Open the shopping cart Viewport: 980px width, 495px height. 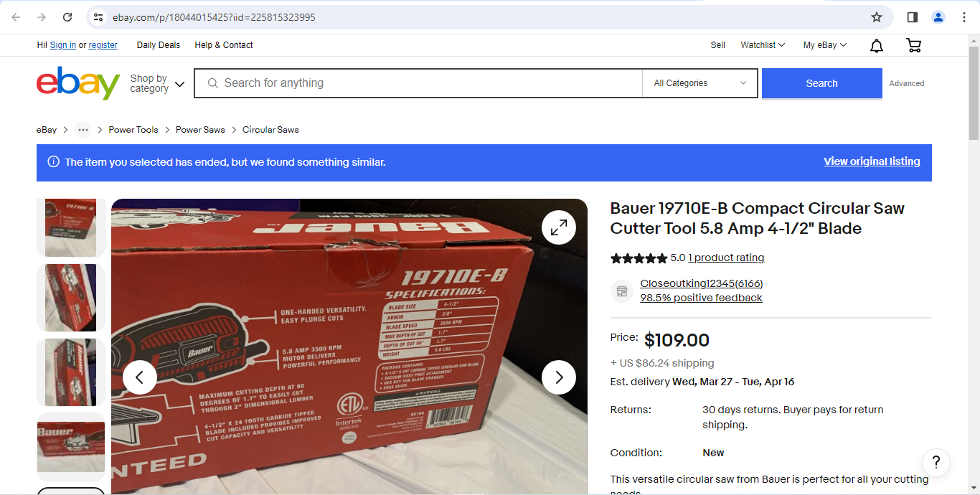[x=914, y=45]
